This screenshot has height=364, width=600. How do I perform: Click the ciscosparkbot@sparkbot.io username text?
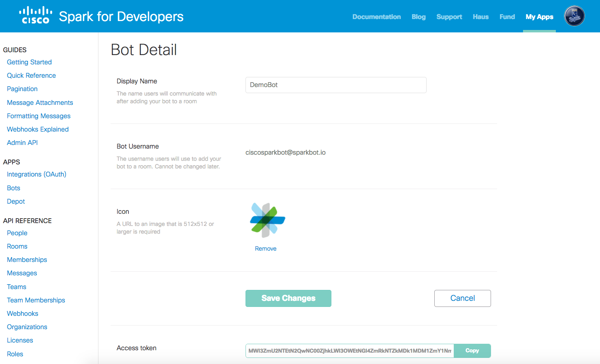pyautogui.click(x=286, y=153)
